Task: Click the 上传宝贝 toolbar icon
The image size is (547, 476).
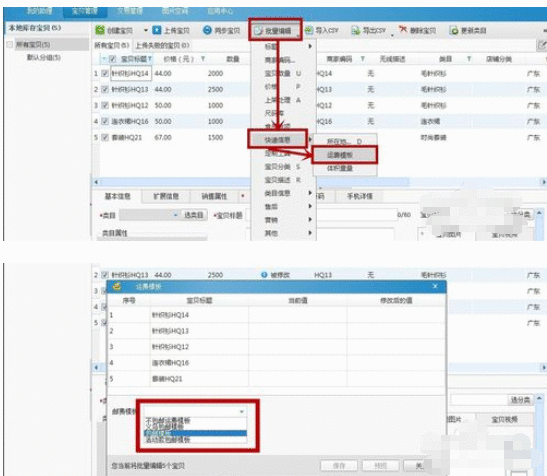Action: point(157,30)
